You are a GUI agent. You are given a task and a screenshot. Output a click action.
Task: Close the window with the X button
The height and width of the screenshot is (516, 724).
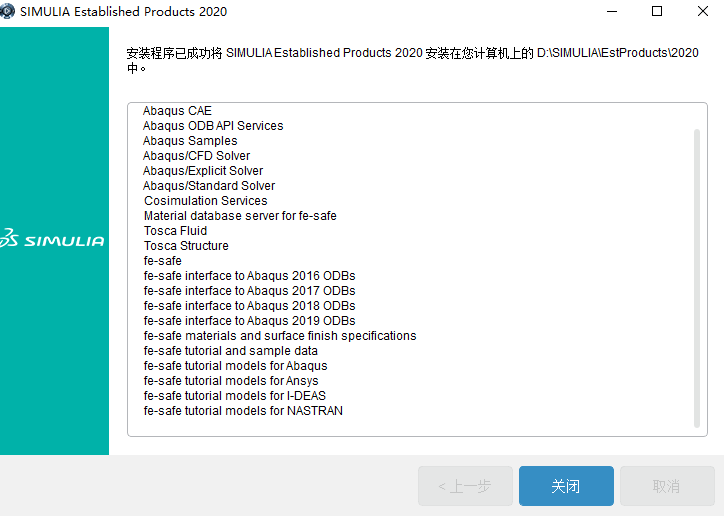[702, 11]
